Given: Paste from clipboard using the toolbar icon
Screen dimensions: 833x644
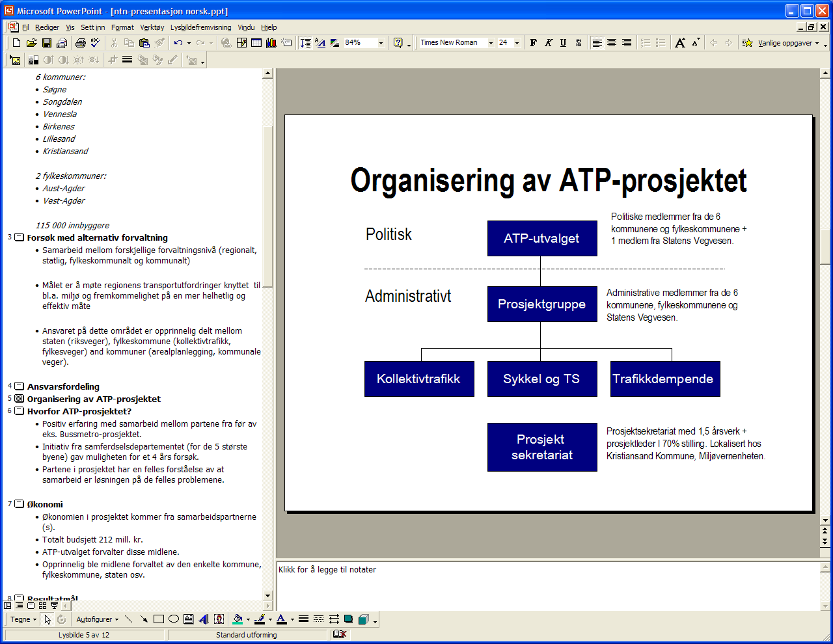Looking at the screenshot, I should 144,43.
